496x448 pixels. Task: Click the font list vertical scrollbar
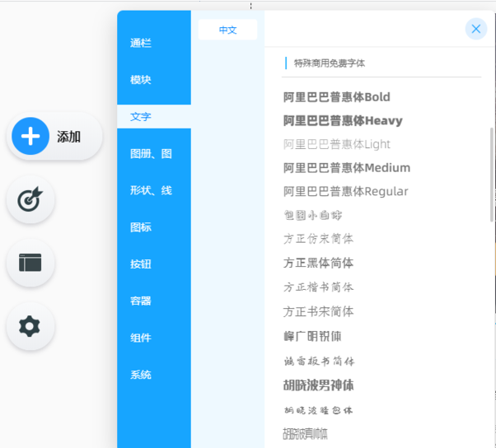coord(492,175)
